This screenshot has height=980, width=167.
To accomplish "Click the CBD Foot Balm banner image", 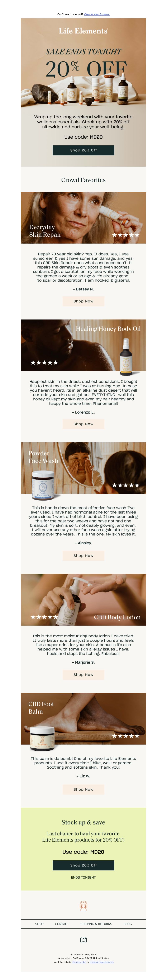I will (83, 719).
